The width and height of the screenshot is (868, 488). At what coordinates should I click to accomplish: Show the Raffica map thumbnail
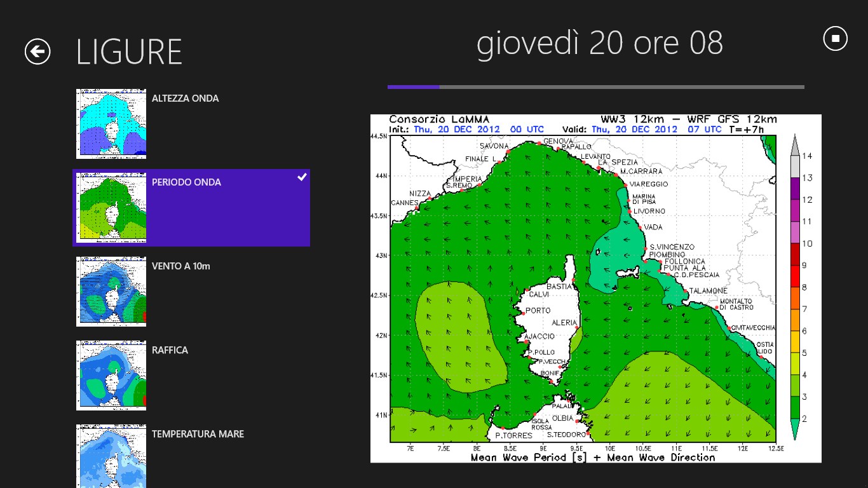click(111, 376)
